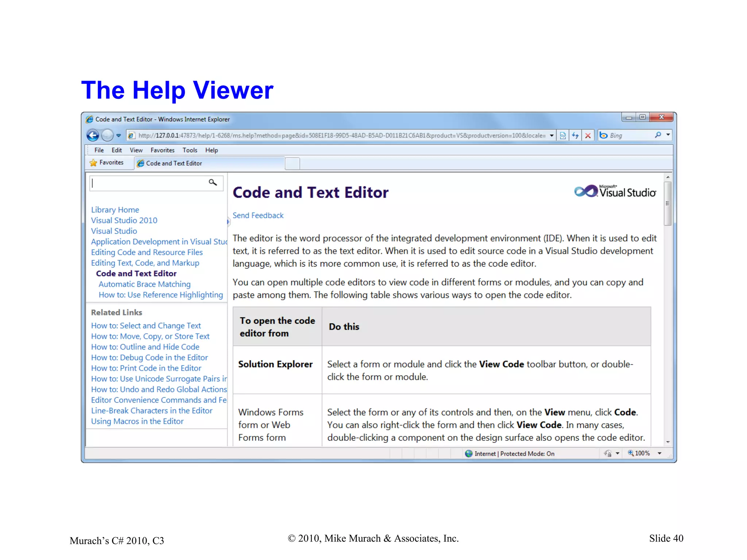Open the Tools menu
747x560 pixels.
click(190, 150)
